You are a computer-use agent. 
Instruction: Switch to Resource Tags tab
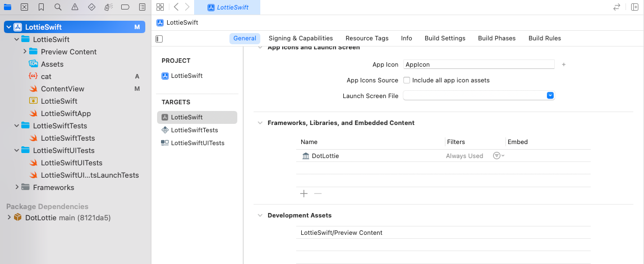click(367, 38)
